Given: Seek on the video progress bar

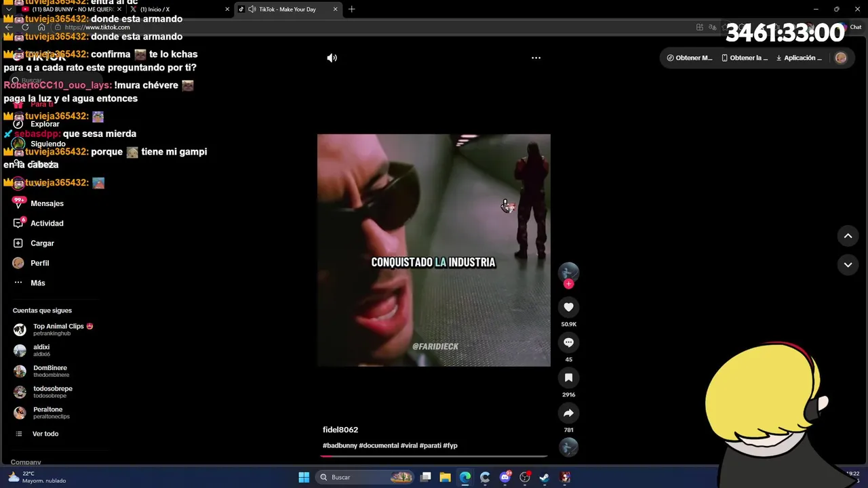Looking at the screenshot, I should click(434, 456).
